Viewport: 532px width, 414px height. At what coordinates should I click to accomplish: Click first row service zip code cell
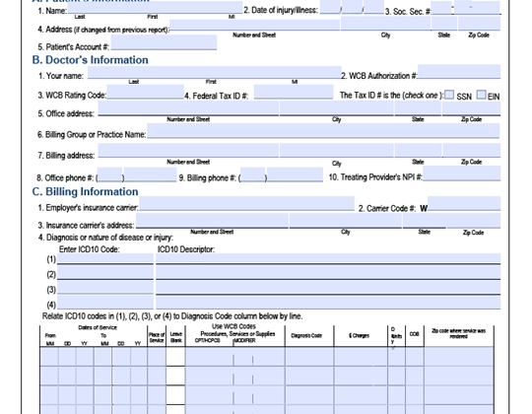(459, 357)
